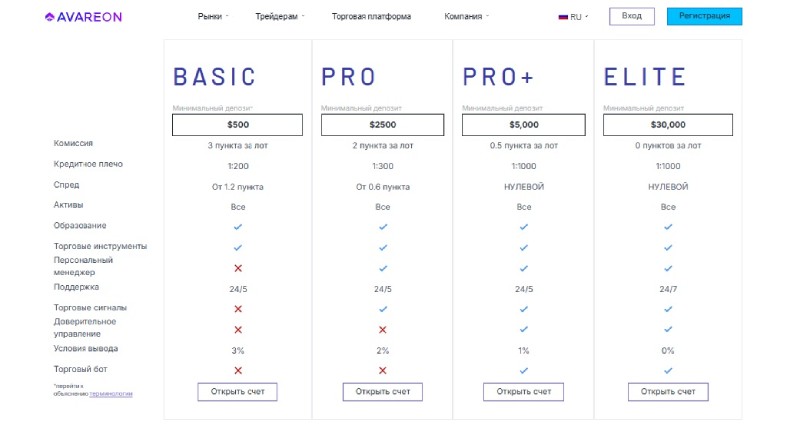Click the PRO personal manager checkmark
This screenshot has width=800, height=435.
(383, 268)
